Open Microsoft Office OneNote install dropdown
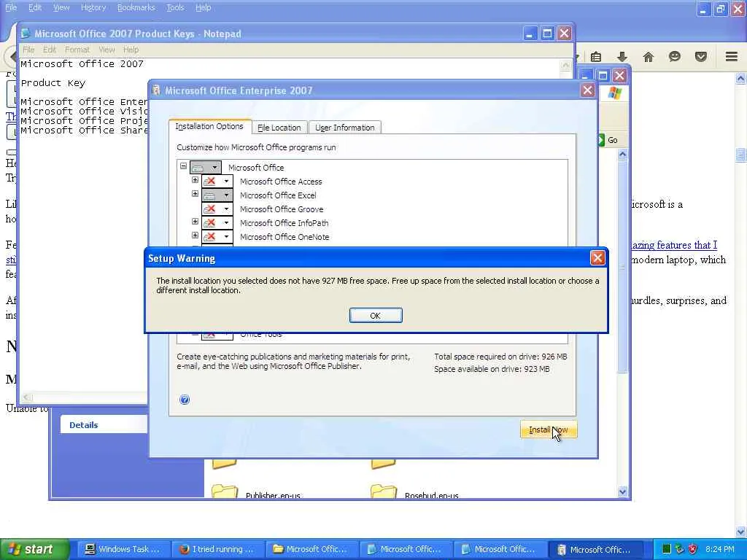 [x=227, y=237]
